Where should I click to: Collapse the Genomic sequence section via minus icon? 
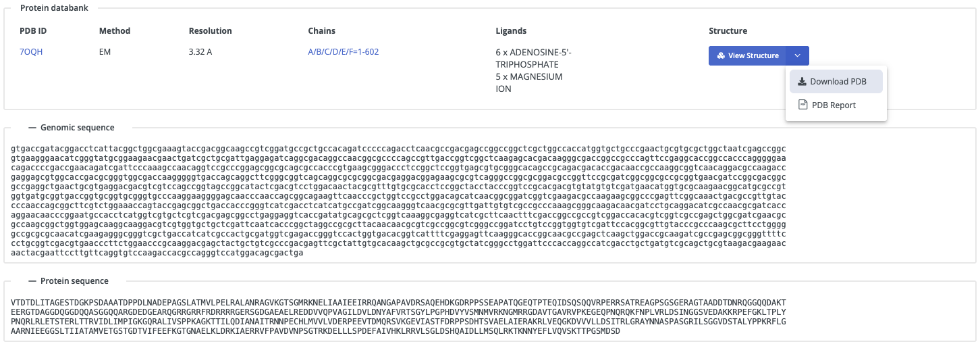coord(32,128)
